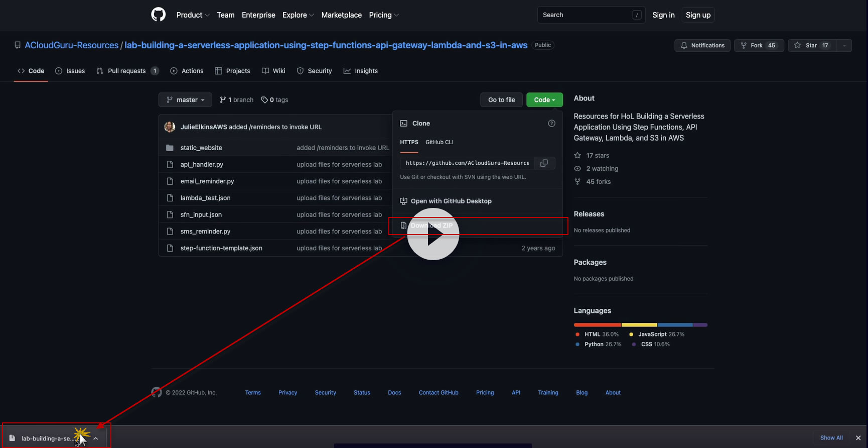Screen dimensions: 868x448
Task: Select HTTPS clone tab
Action: [x=409, y=142]
